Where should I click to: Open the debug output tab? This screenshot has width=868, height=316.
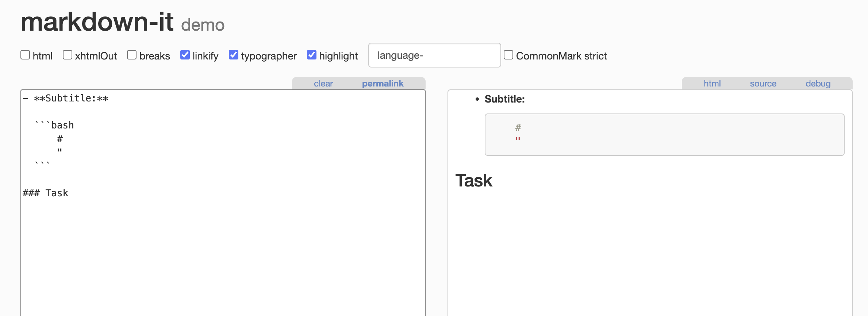coord(818,84)
